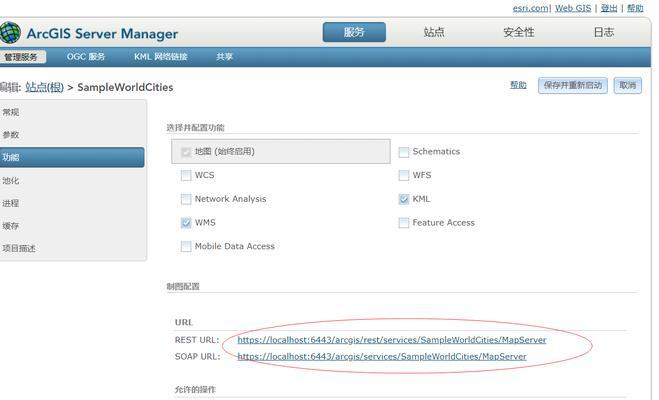Click the 保存并重新启动 button
Viewport: 659px width, 400px height.
[573, 86]
